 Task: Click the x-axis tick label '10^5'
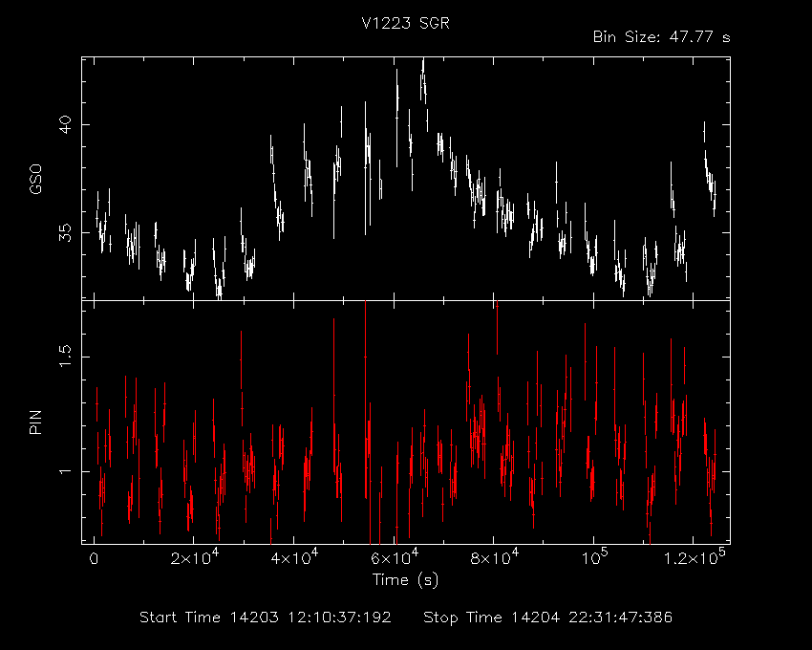click(x=594, y=557)
